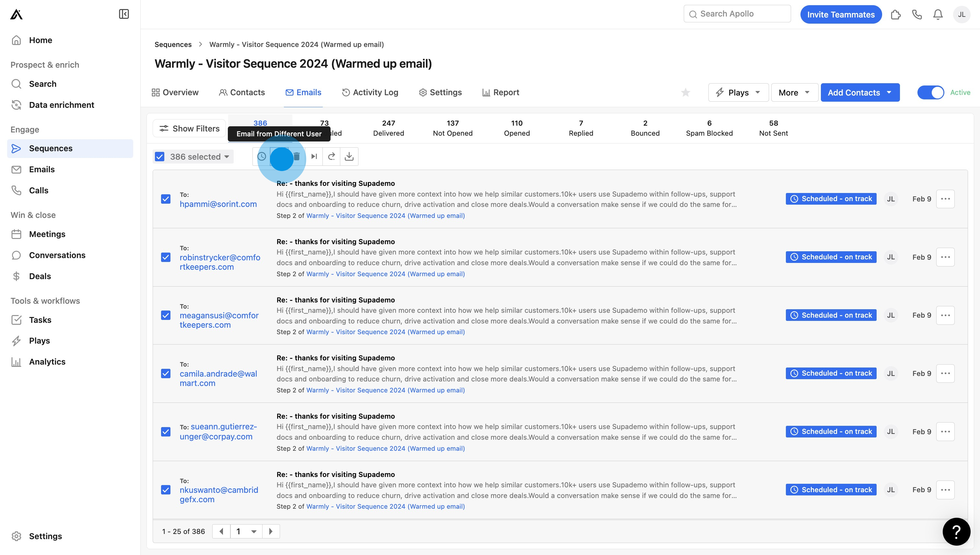Open notifications bell icon
The width and height of the screenshot is (980, 555).
tap(938, 15)
